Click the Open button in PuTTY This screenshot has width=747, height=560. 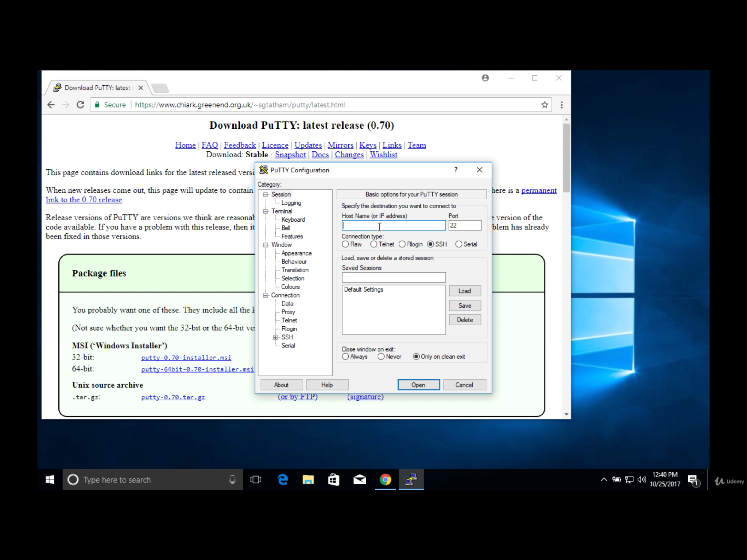click(x=418, y=385)
